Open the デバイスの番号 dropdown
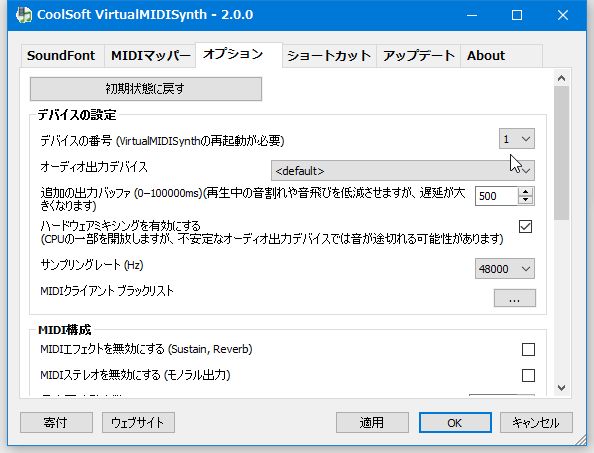Screen dimensions: 594x453 [517, 139]
